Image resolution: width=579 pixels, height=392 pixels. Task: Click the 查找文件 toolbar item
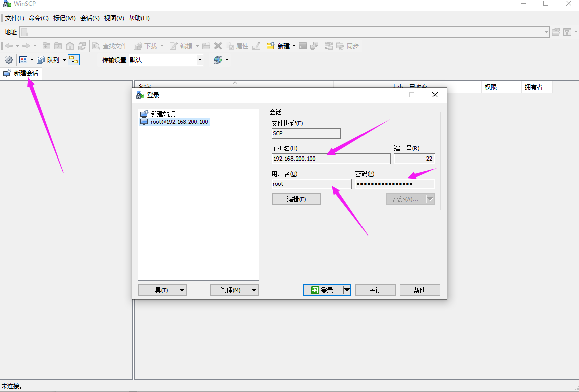point(110,46)
